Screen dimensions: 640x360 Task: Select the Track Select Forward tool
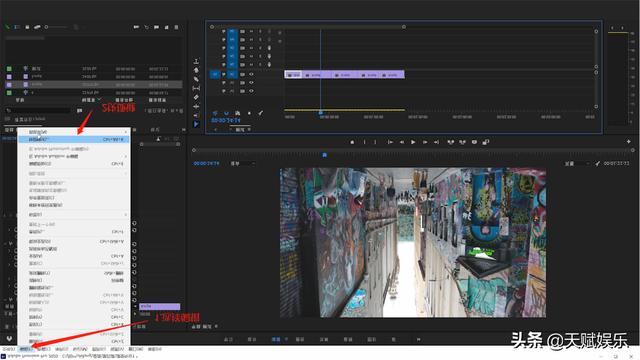[x=196, y=115]
